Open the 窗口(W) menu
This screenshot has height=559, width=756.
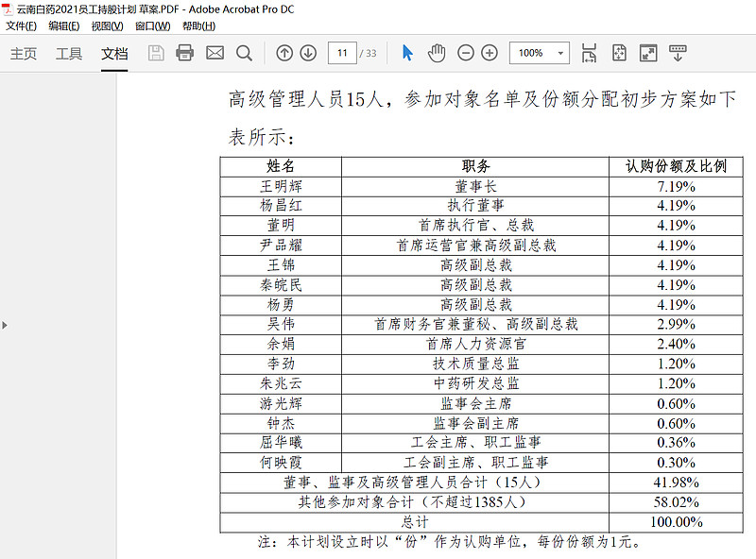(x=152, y=26)
